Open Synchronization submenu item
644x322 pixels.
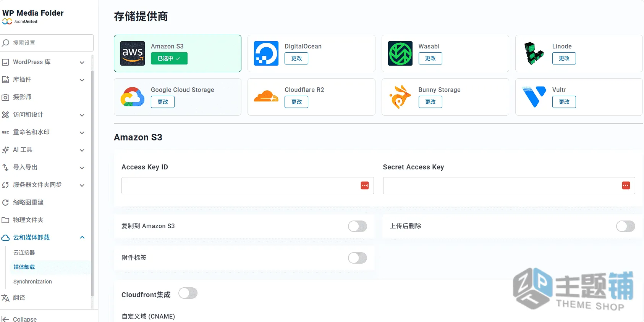32,282
